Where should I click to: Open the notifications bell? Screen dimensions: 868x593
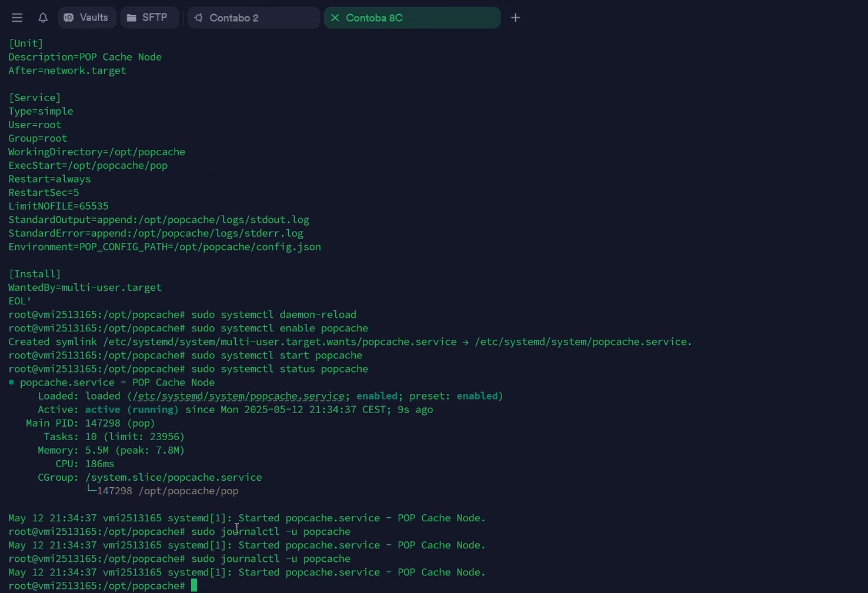(x=43, y=18)
